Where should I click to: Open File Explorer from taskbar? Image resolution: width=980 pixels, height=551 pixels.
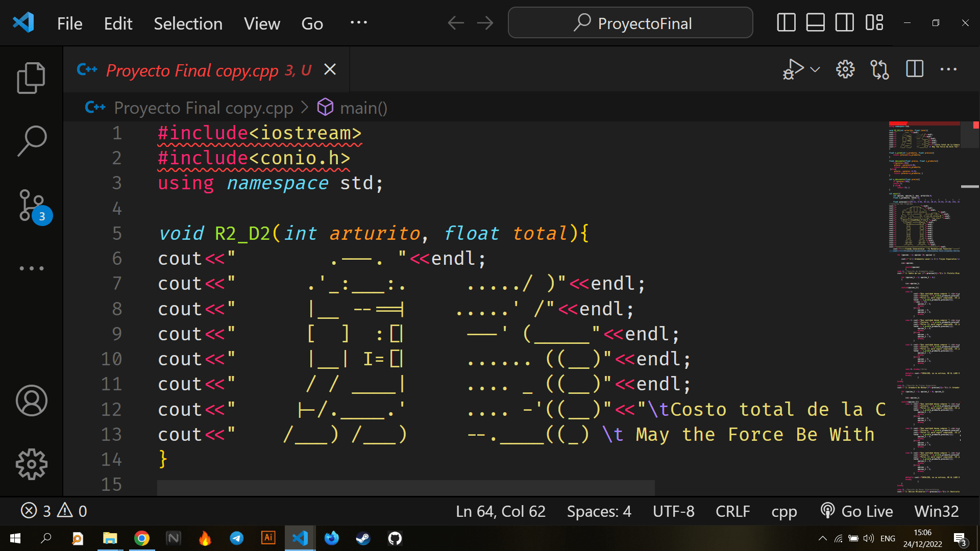[x=110, y=538]
